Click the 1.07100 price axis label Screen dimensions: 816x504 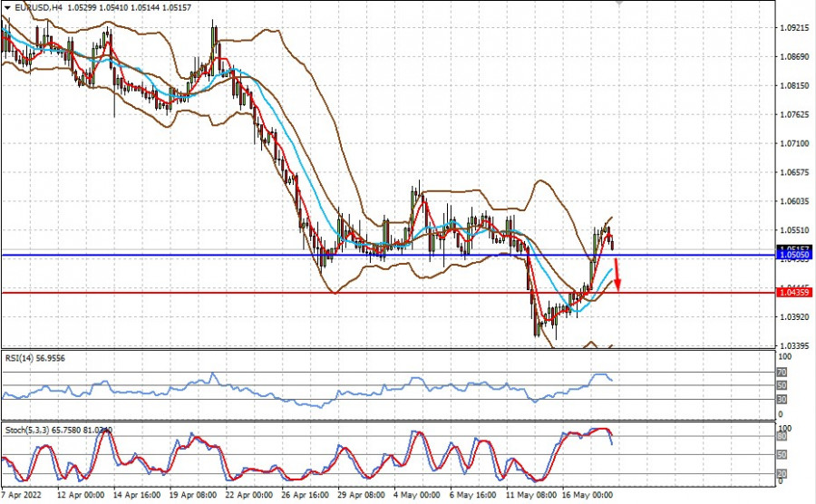794,143
